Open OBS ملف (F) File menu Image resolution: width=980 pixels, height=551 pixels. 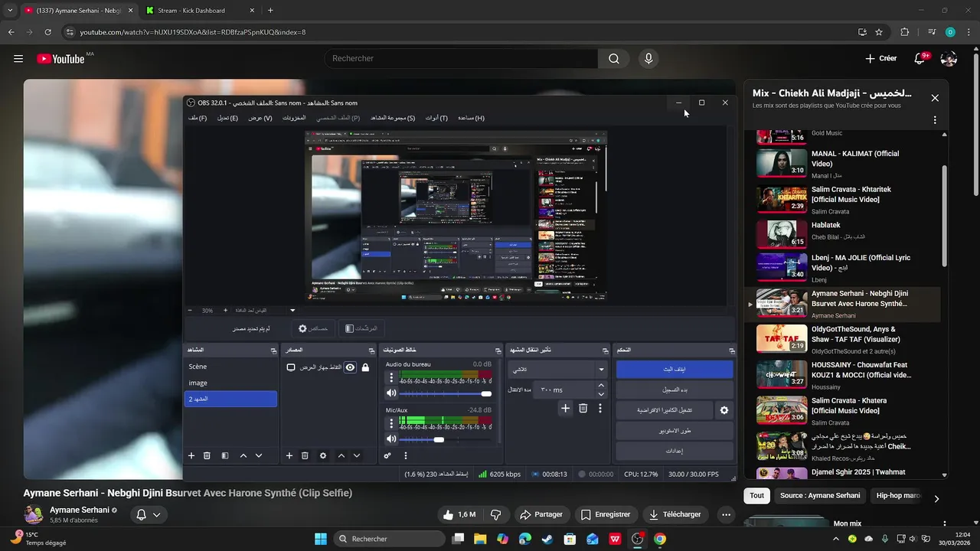click(198, 118)
